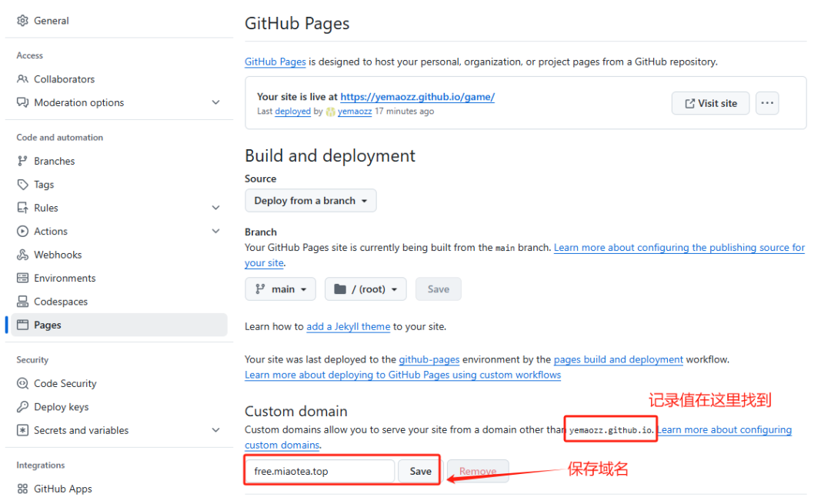The image size is (831, 504).
Task: Open the / (root) folder dropdown
Action: pos(365,289)
